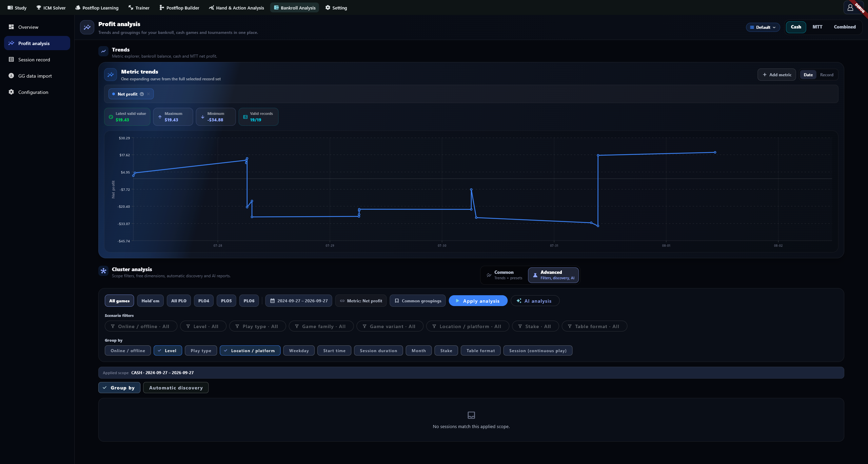Click the Cluster analysis section icon
Image resolution: width=868 pixels, height=464 pixels.
tap(103, 271)
